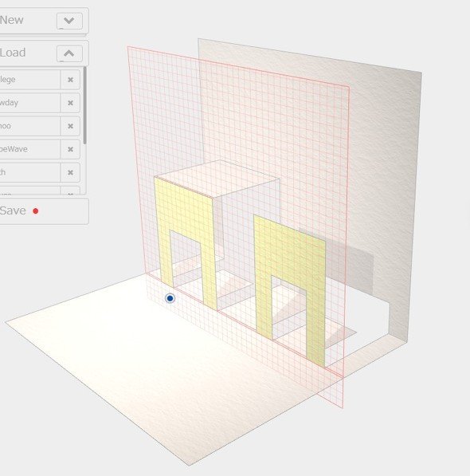Open the "beWave" saved model

[29, 149]
